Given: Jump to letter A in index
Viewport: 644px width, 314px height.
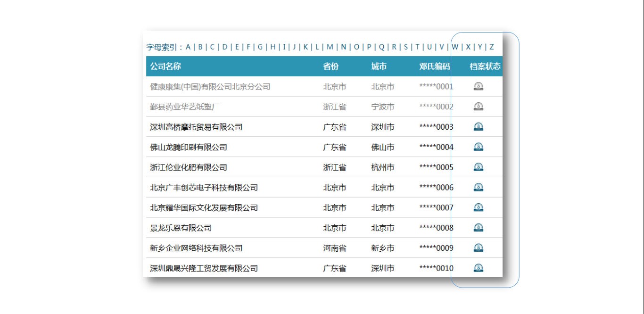Looking at the screenshot, I should point(188,47).
